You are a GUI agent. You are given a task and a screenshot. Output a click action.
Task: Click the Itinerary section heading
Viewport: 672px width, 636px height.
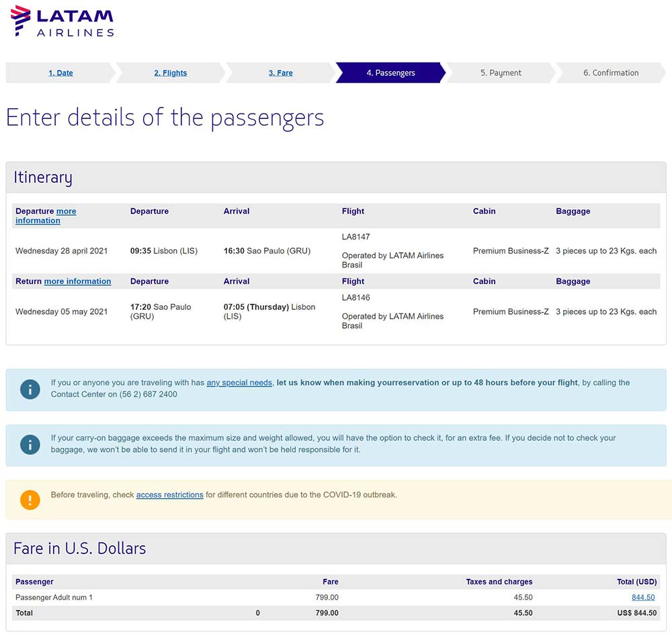pyautogui.click(x=43, y=177)
